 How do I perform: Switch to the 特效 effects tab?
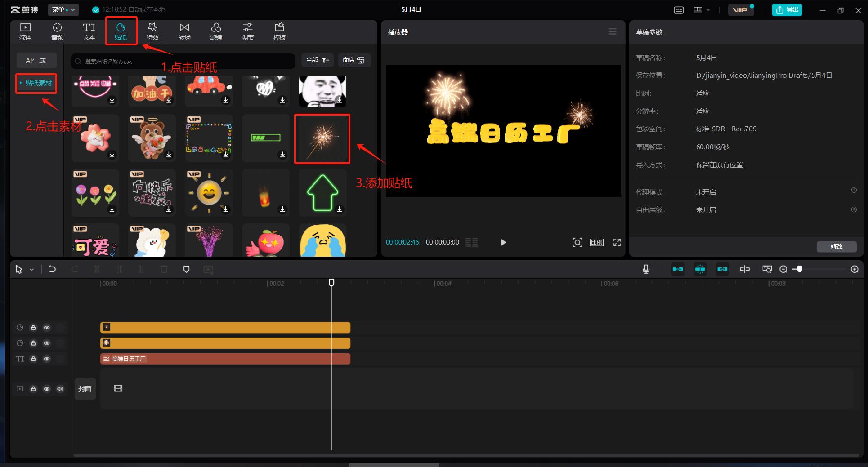click(x=152, y=31)
